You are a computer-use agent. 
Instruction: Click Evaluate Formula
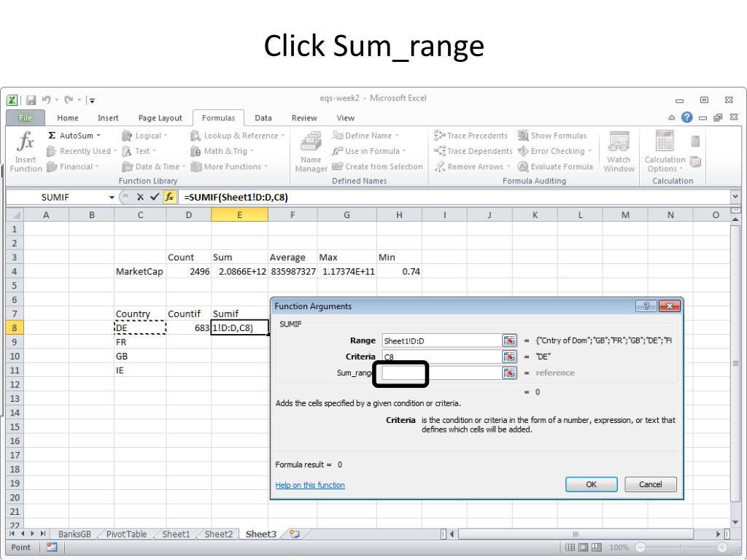[555, 167]
